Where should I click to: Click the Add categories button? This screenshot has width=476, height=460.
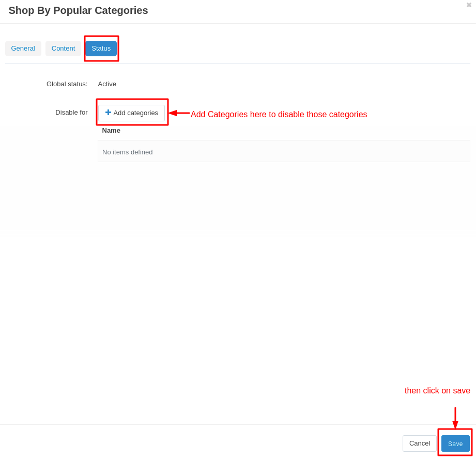[131, 113]
